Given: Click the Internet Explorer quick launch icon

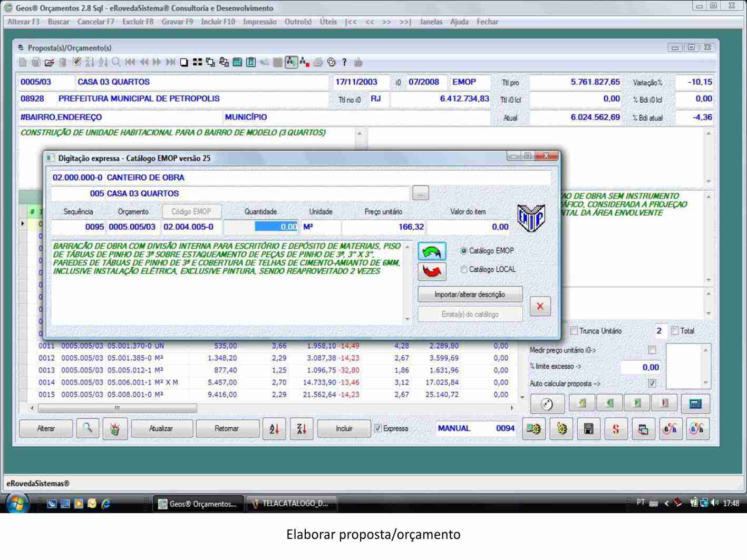Looking at the screenshot, I should point(105,504).
